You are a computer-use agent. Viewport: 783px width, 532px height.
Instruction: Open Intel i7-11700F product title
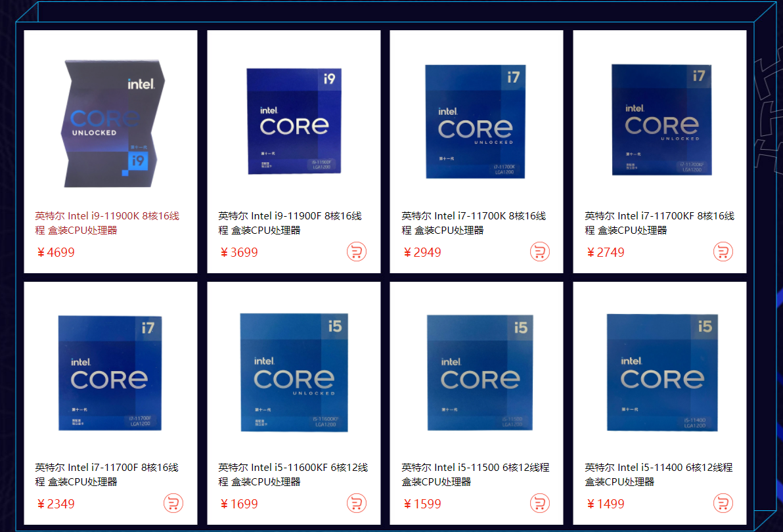[107, 475]
